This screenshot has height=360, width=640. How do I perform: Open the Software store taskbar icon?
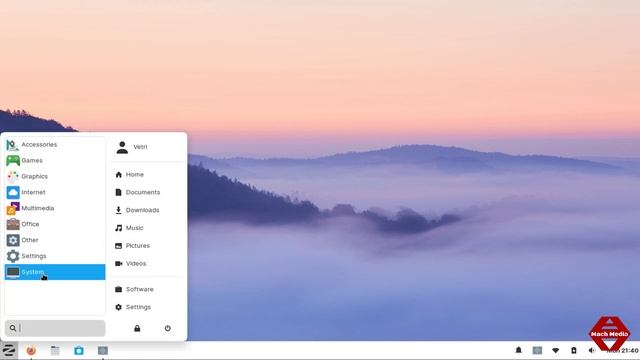[x=79, y=350]
